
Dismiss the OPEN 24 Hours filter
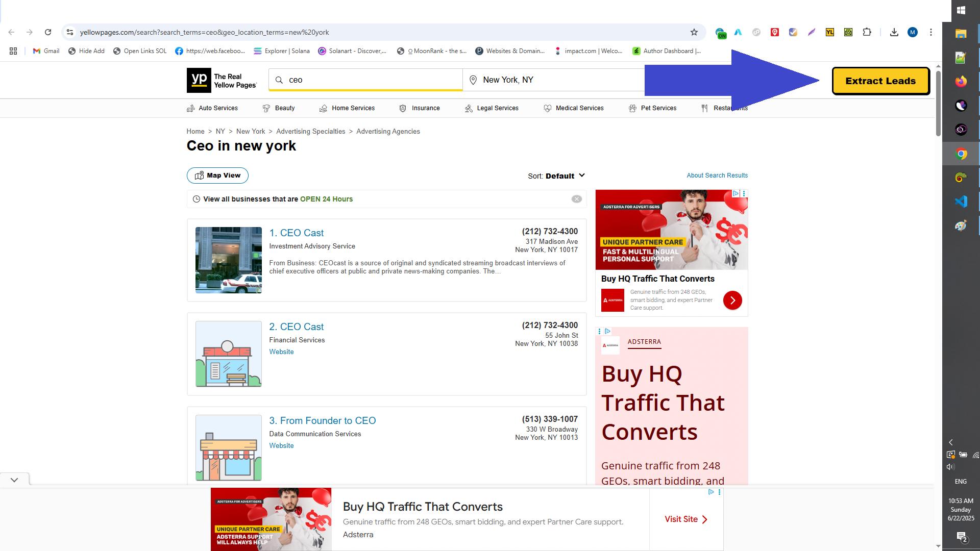point(577,198)
